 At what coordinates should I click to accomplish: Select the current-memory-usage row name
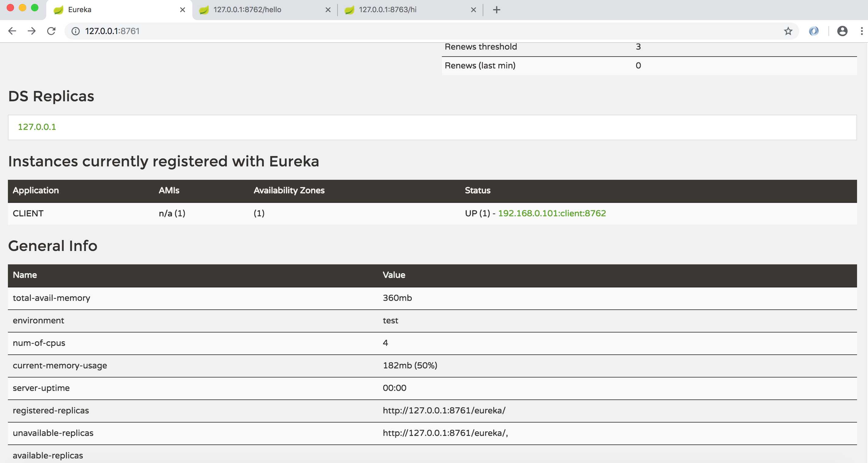click(60, 366)
